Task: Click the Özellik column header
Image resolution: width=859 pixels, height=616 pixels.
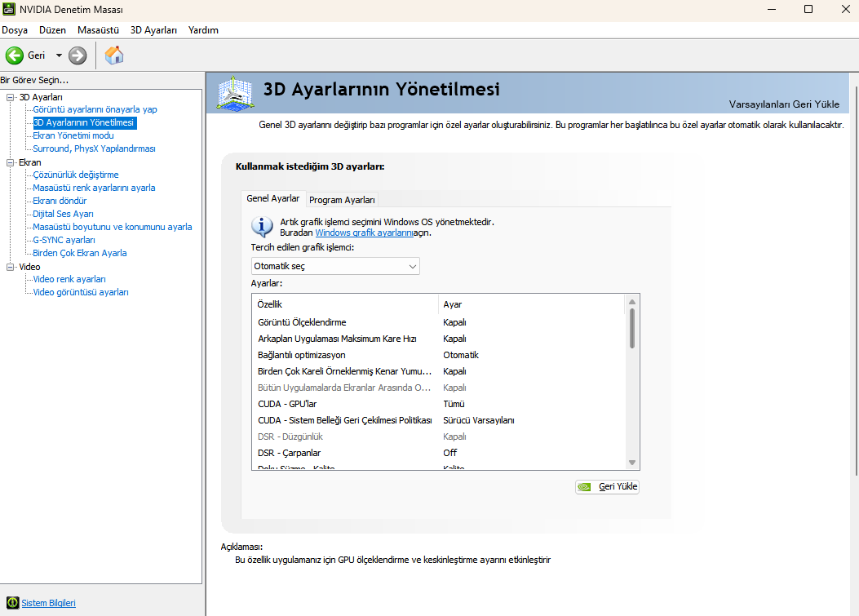Action: click(x=346, y=304)
